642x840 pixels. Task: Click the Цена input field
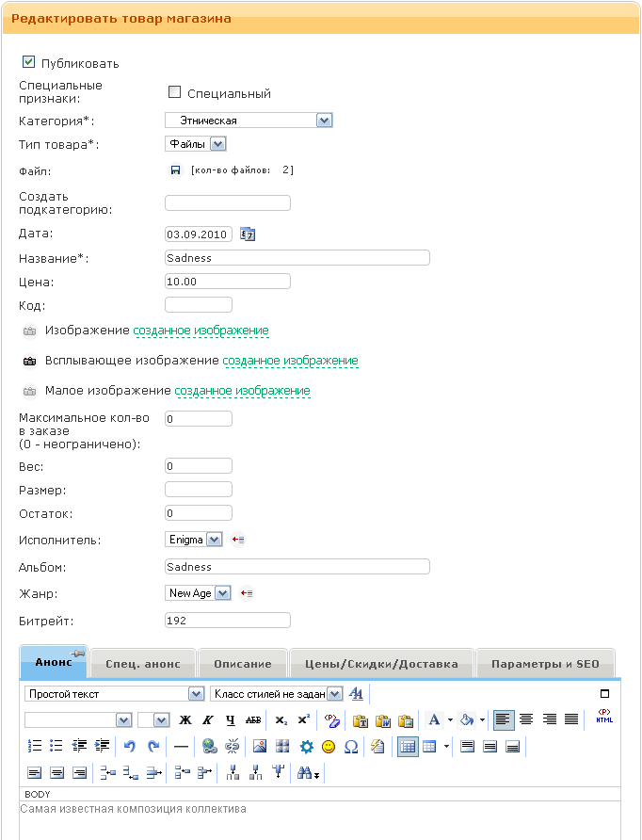click(227, 282)
